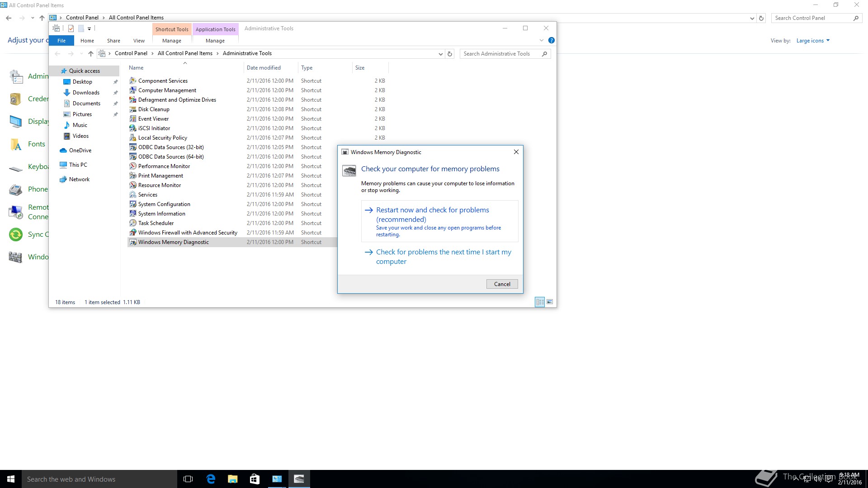The image size is (868, 488).
Task: Open the File menu tab
Action: (61, 41)
